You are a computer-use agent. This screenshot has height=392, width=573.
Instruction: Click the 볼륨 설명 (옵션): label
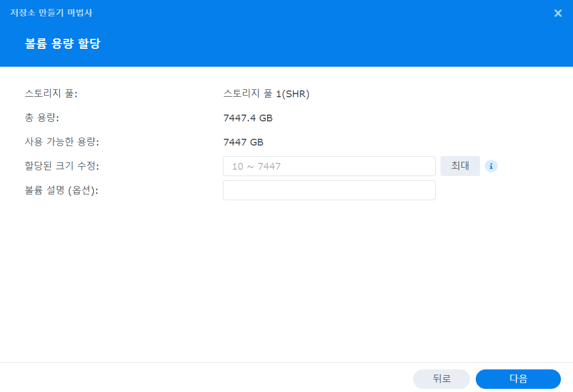[62, 190]
